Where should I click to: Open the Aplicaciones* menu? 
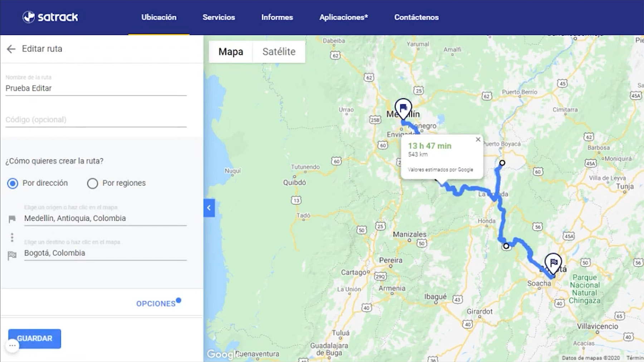point(343,17)
